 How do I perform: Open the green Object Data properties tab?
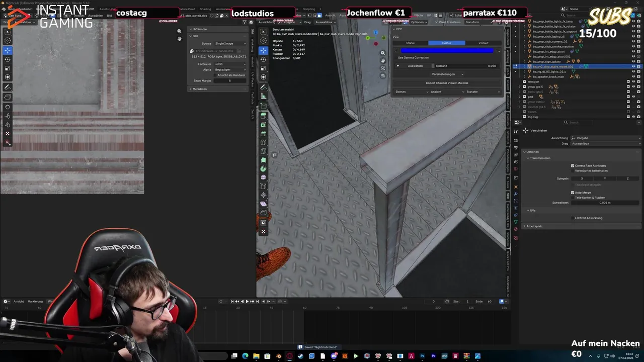tap(516, 222)
